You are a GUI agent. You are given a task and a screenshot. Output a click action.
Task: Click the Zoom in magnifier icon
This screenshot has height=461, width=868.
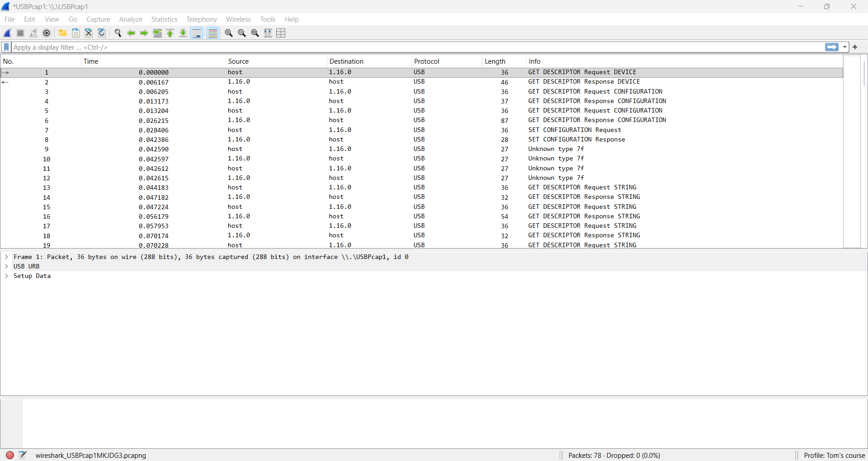229,33
